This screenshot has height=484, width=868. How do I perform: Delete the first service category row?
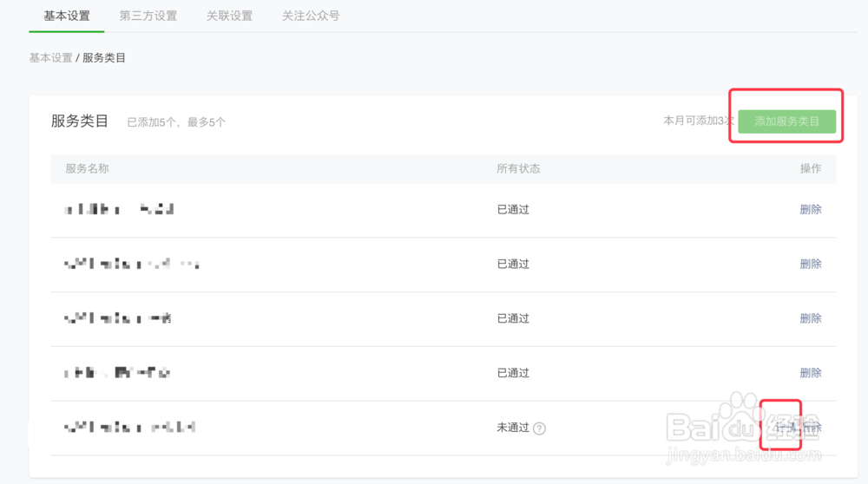pyautogui.click(x=811, y=209)
